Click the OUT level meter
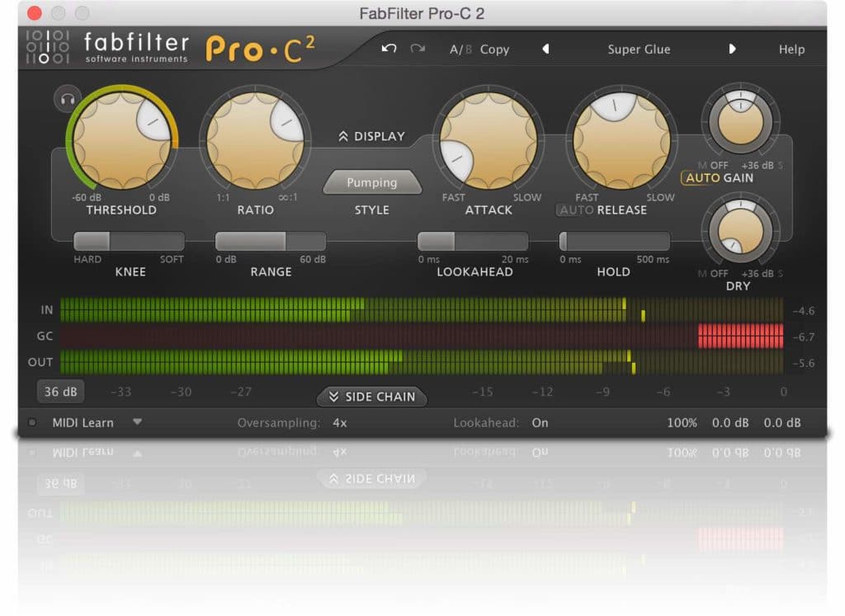Screen dimensions: 845x616 coord(422,362)
